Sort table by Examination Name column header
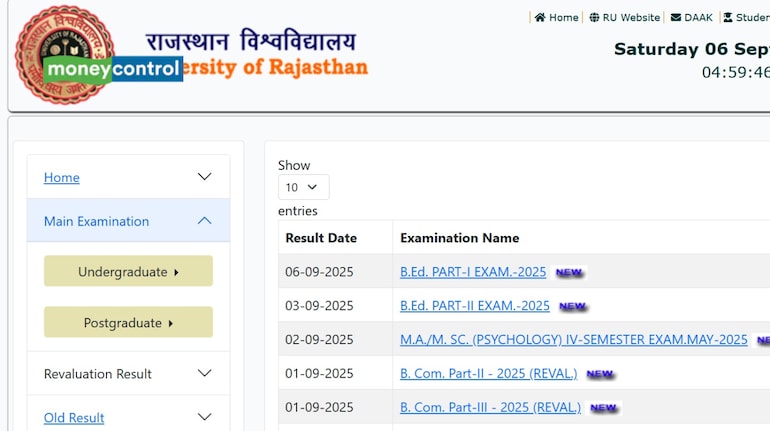770x431 pixels. click(459, 238)
